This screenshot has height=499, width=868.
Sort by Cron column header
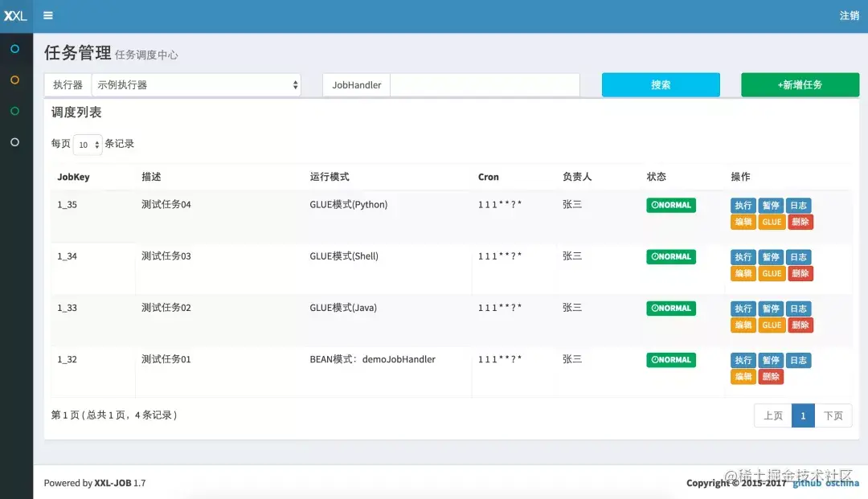coord(489,177)
